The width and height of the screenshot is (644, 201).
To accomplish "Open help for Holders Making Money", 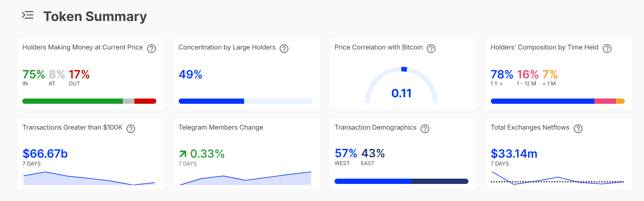I will pyautogui.click(x=151, y=49).
